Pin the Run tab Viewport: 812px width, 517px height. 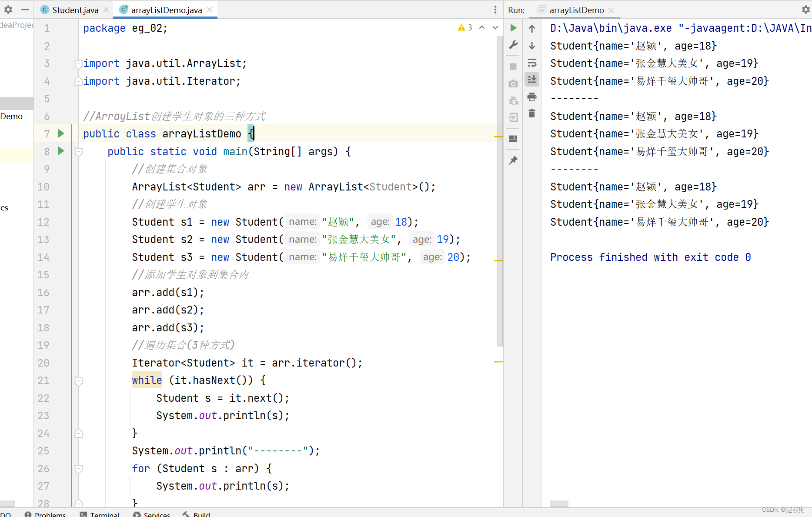(x=513, y=160)
